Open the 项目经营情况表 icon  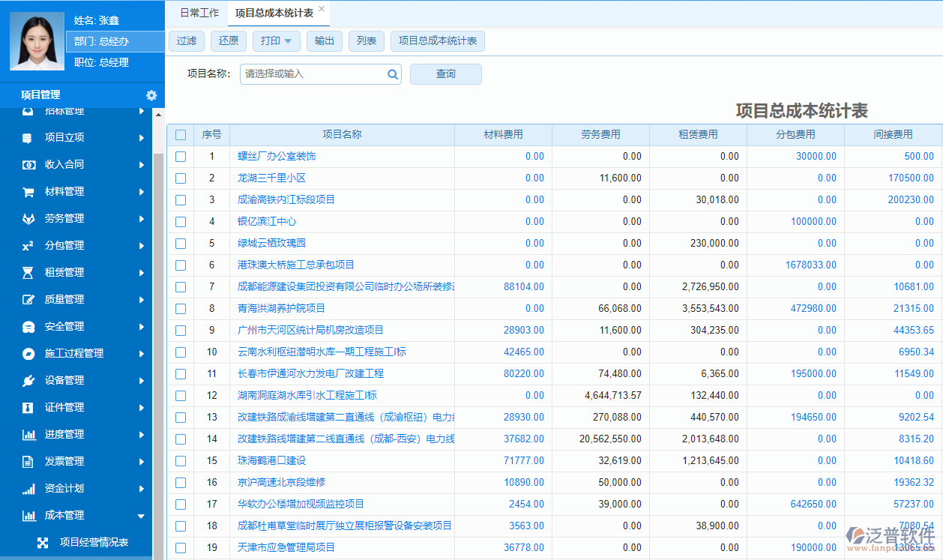point(43,541)
